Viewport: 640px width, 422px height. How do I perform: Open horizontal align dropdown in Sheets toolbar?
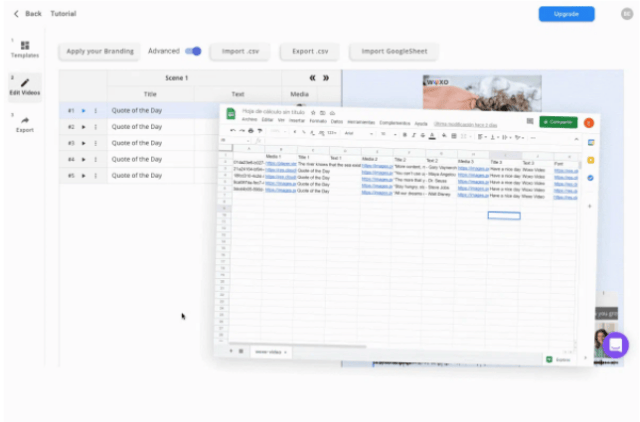click(x=482, y=137)
